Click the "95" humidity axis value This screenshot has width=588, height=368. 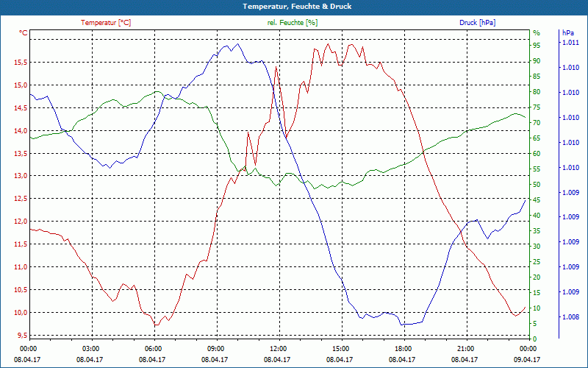pyautogui.click(x=537, y=46)
